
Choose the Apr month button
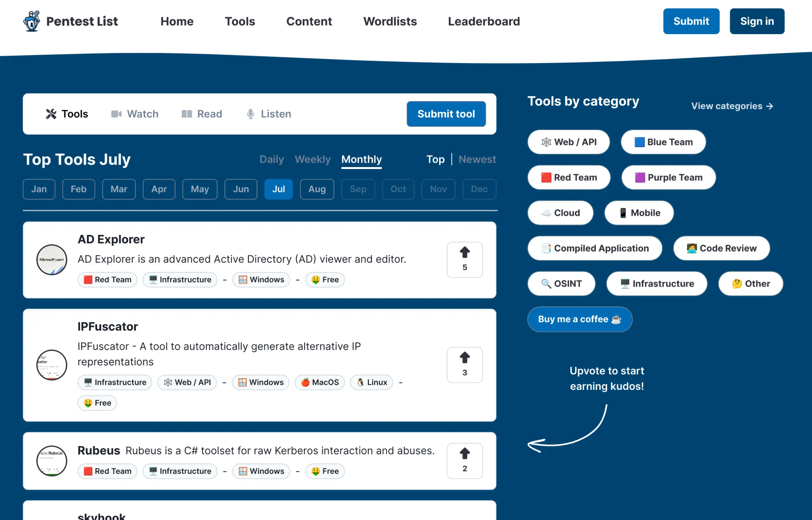tap(159, 189)
